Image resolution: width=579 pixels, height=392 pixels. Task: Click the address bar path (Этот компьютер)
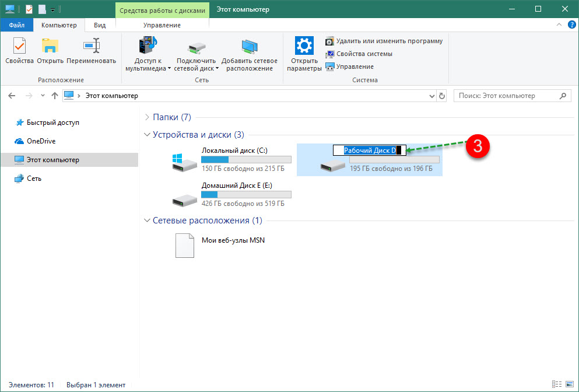point(112,96)
